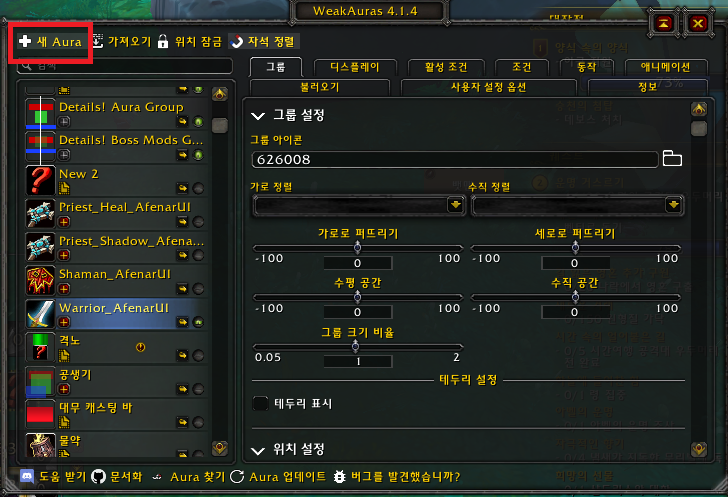
Task: Select Details! Boss Mods group entry
Action: [x=116, y=147]
